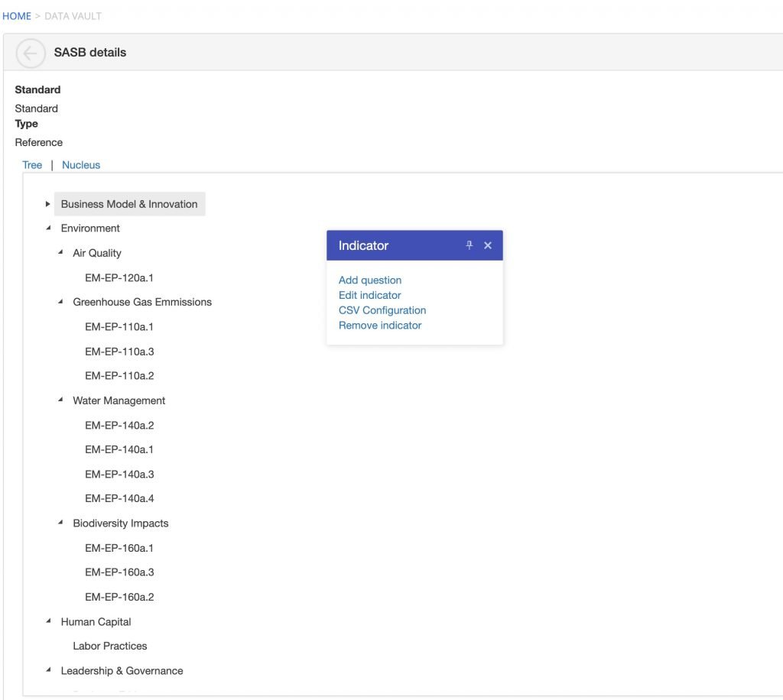The image size is (783, 700).
Task: Click the Reference type value
Action: pyautogui.click(x=39, y=143)
